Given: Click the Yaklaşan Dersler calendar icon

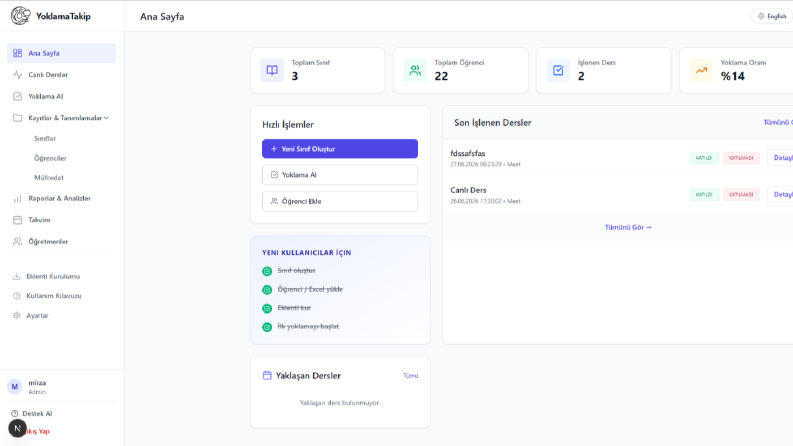Looking at the screenshot, I should click(x=267, y=375).
